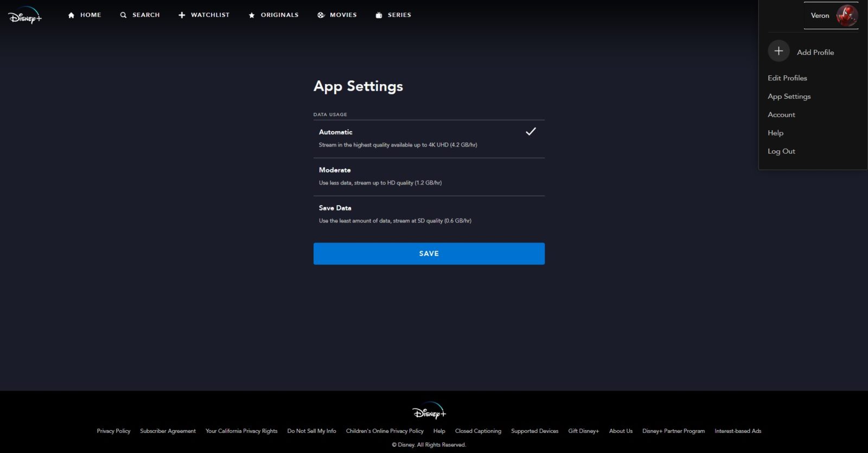Click the blue SAVE button
Image resolution: width=868 pixels, height=453 pixels.
(429, 253)
